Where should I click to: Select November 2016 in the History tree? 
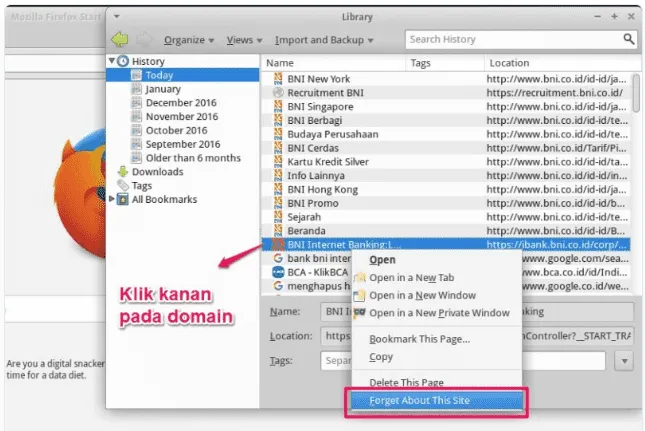182,116
